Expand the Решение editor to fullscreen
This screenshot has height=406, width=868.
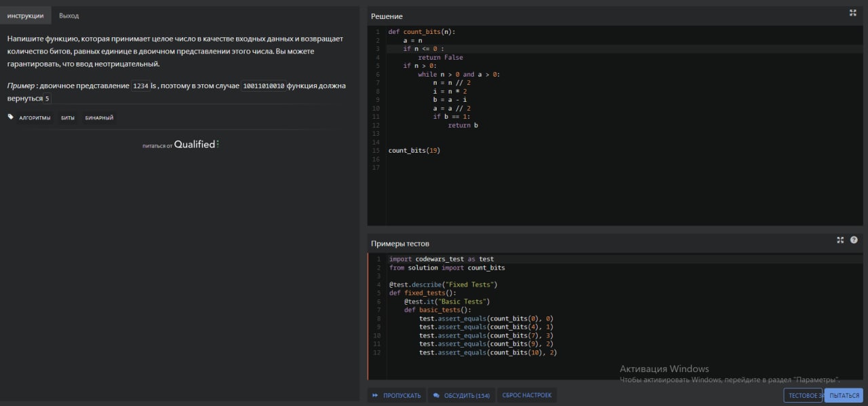point(853,13)
